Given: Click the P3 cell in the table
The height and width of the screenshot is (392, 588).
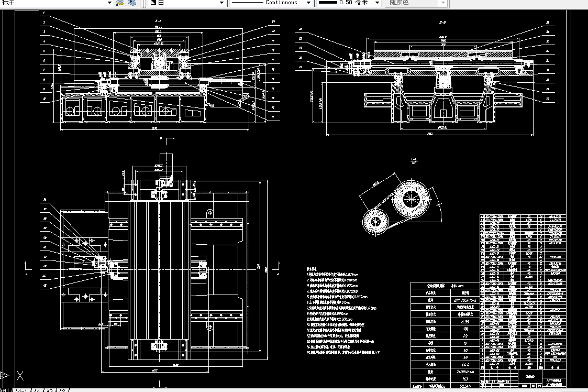Looking at the screenshot, I should 465,336.
